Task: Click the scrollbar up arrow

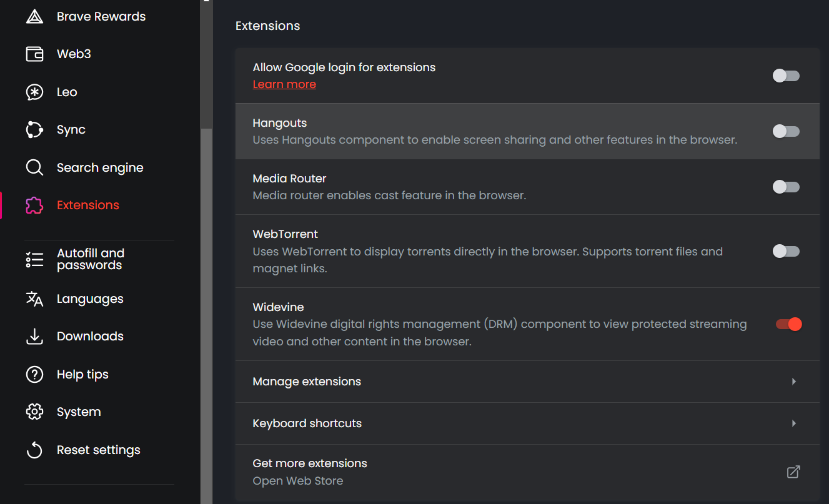Action: (x=206, y=2)
